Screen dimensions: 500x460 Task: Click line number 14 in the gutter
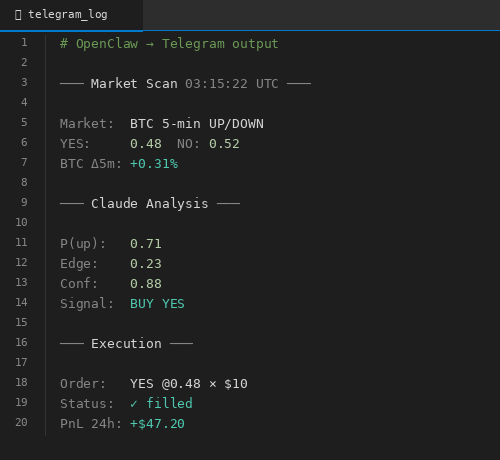pos(21,302)
